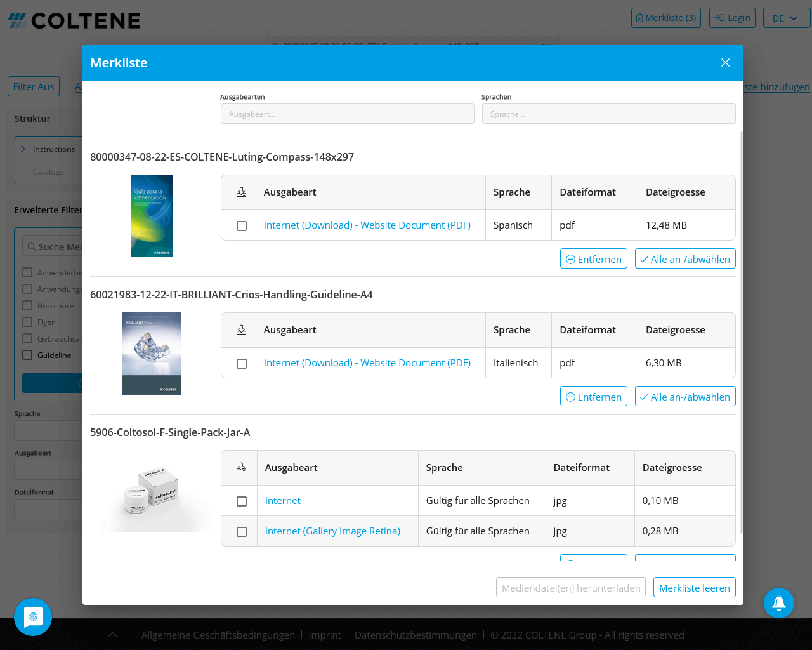Open the Sprachen filter dropdown

[x=609, y=114]
